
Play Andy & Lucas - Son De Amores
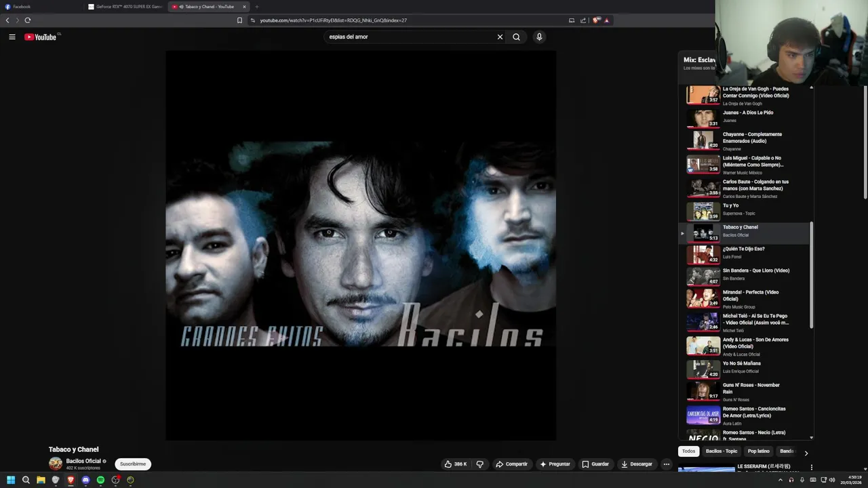(x=745, y=346)
